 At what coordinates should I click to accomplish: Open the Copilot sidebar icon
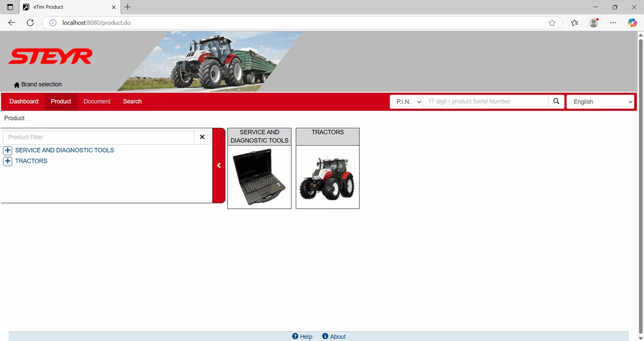[x=632, y=23]
